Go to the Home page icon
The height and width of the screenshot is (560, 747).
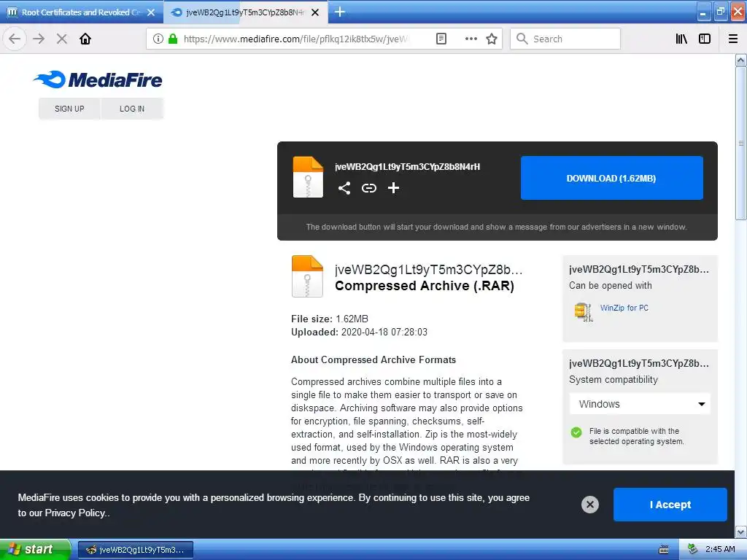(85, 39)
